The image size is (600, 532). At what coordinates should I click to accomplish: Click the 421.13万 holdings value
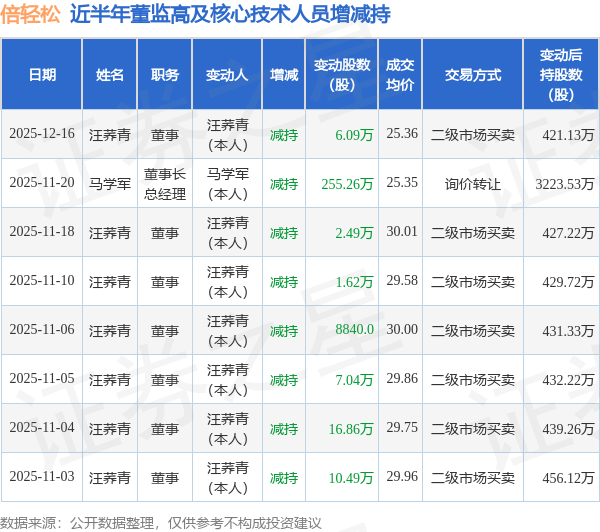point(568,135)
